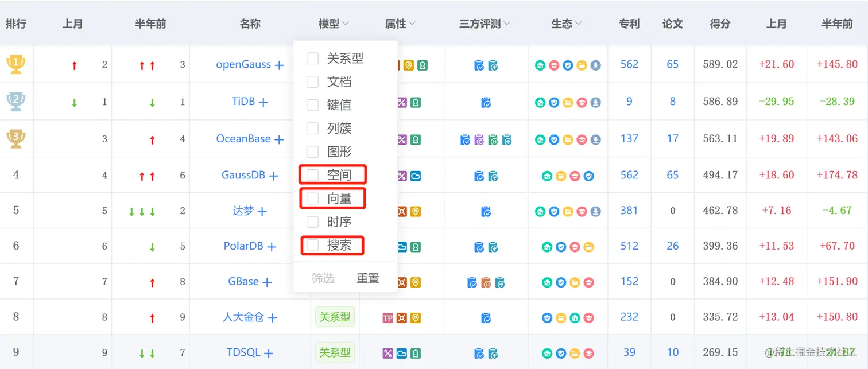Expand openGauss with its plus icon

click(x=279, y=65)
